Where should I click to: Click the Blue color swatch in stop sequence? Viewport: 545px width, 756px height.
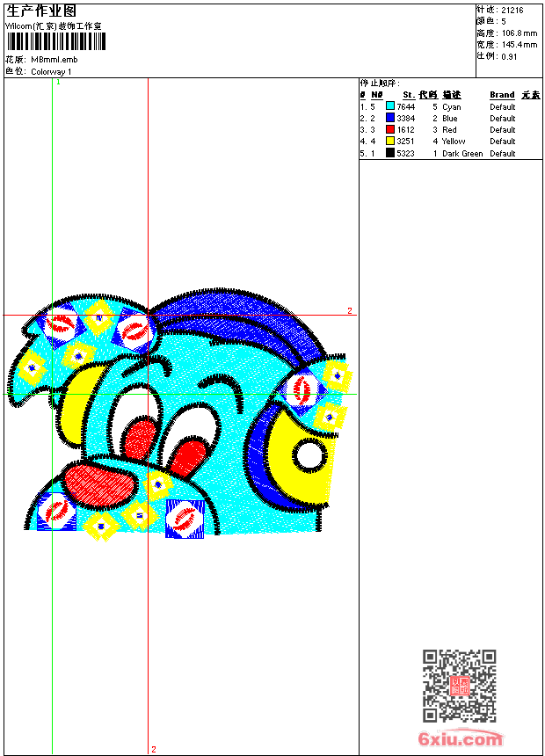[390, 118]
